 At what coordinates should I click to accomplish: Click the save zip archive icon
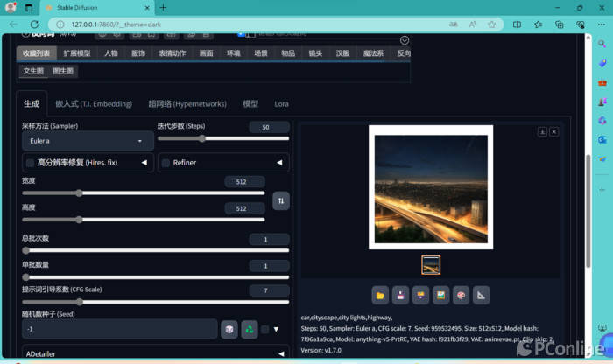[x=420, y=296]
